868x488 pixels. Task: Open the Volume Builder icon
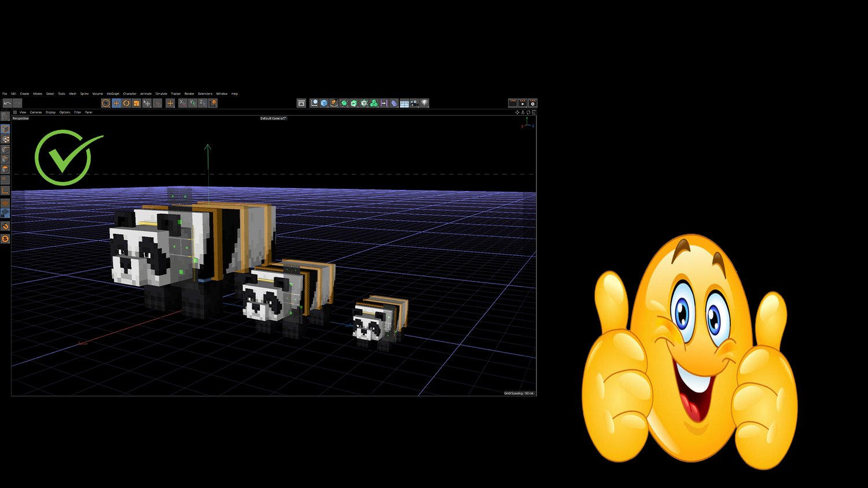coord(364,103)
